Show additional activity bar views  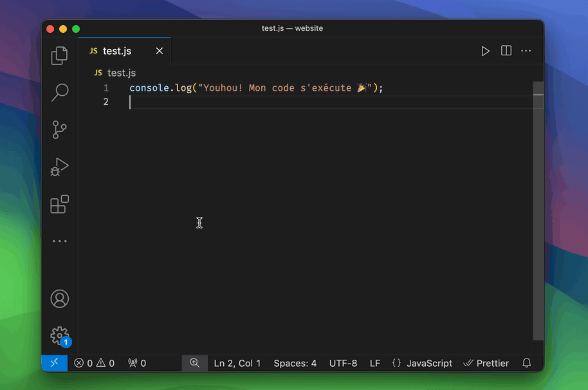(59, 241)
